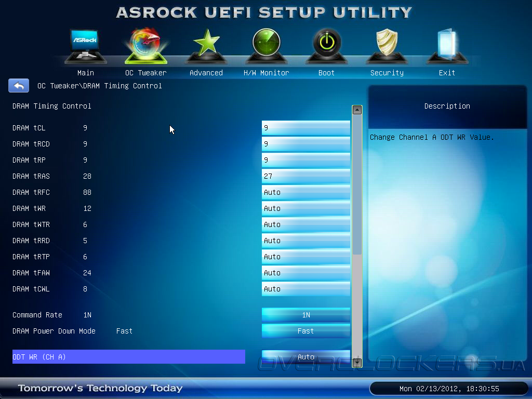
Task: Open the DRAM tRRD Auto setting
Action: 306,241
